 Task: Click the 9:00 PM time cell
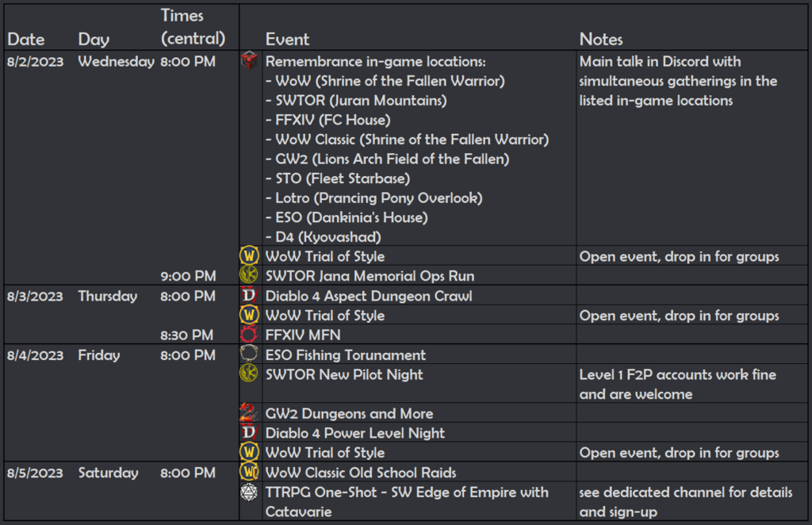pyautogui.click(x=188, y=276)
